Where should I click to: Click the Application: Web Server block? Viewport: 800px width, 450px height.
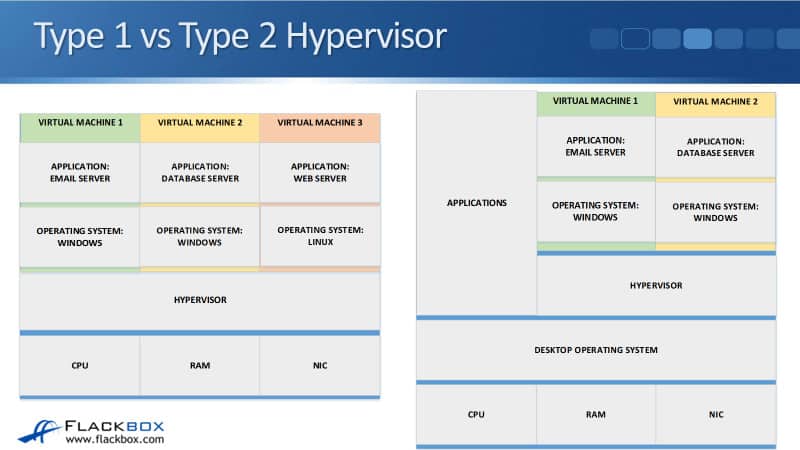pos(319,172)
